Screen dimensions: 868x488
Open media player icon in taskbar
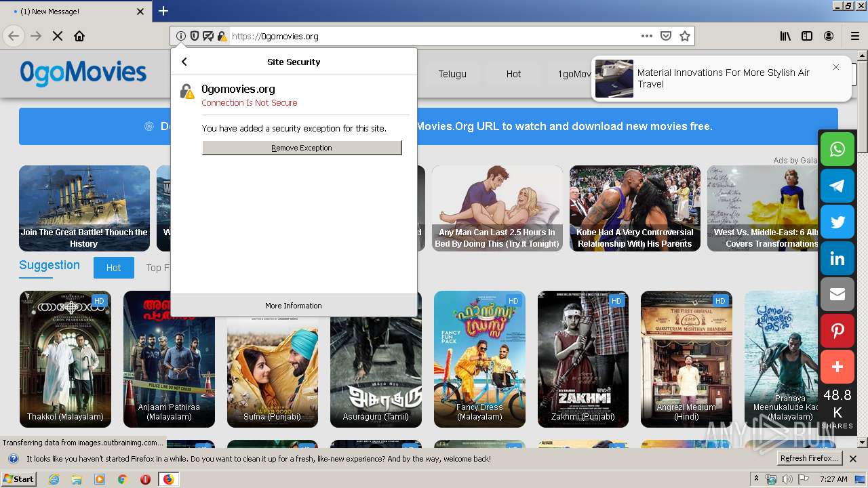coord(100,479)
